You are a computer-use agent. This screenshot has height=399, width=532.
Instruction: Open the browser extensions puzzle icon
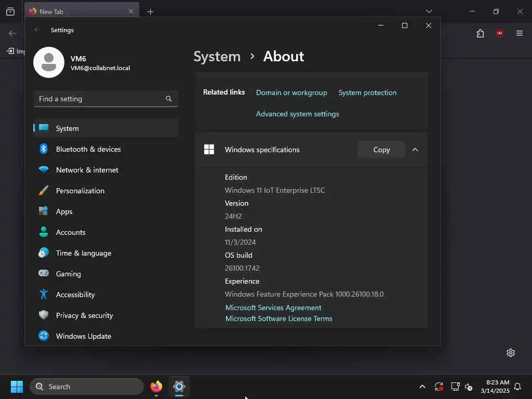[480, 33]
